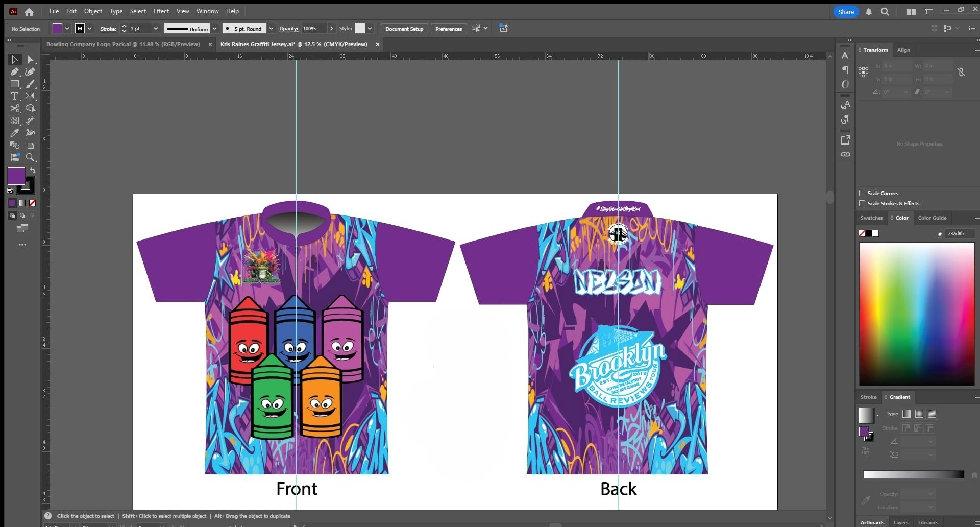The height and width of the screenshot is (527, 980).
Task: Set None fill button in toolbar
Action: (x=32, y=203)
